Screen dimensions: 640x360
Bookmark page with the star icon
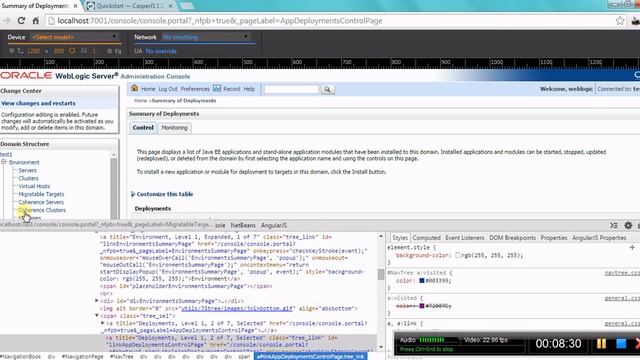620,21
